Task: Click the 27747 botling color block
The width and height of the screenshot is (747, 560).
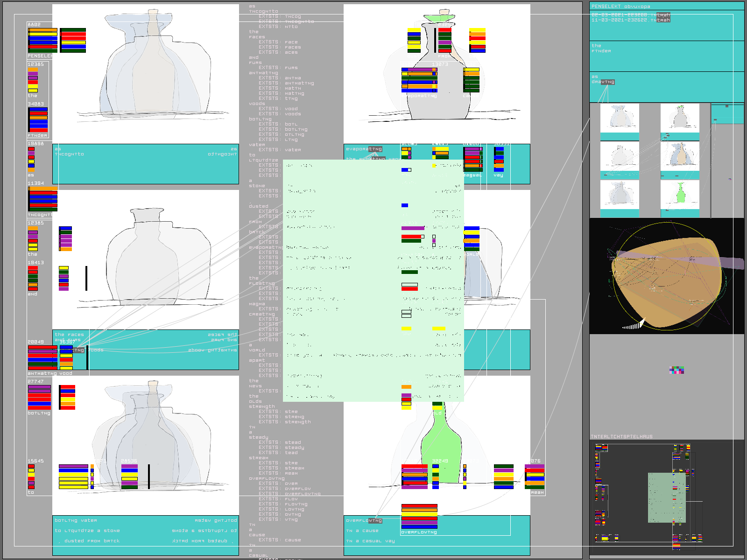Action: pyautogui.click(x=39, y=397)
